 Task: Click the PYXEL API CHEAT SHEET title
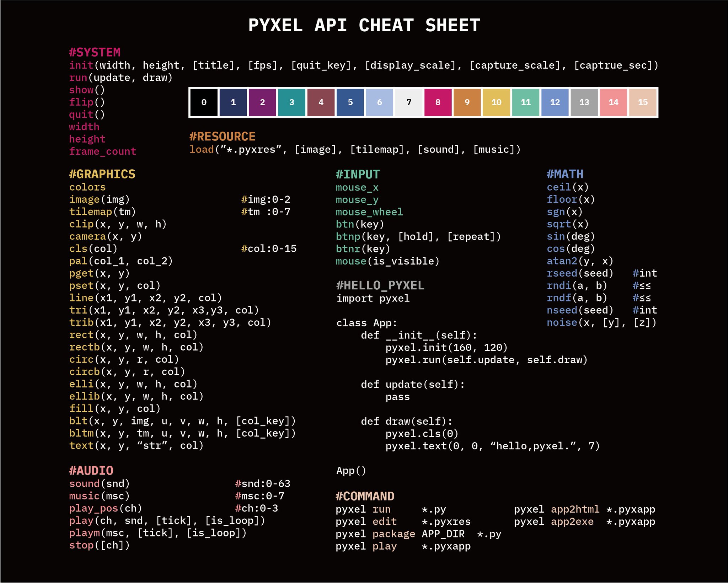coord(364,26)
